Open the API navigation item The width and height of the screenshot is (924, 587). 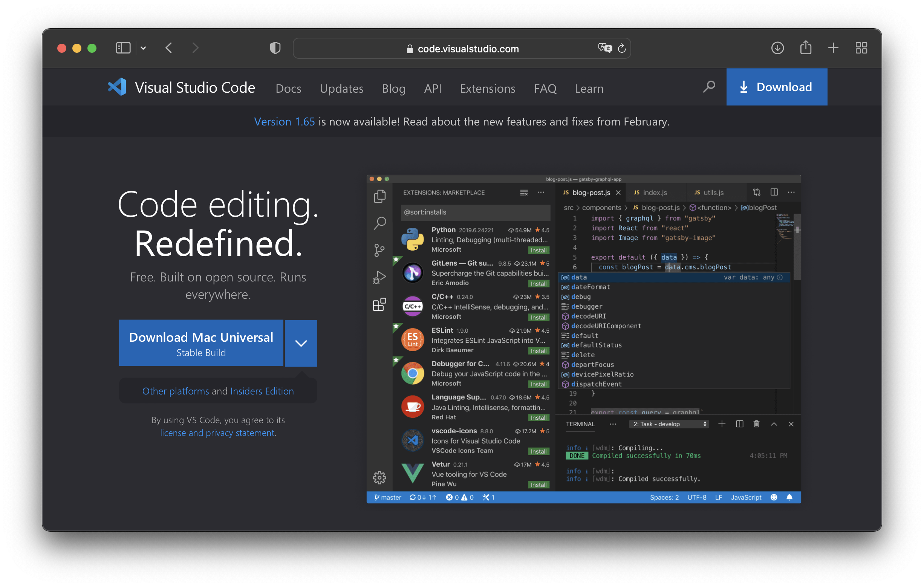pos(433,88)
